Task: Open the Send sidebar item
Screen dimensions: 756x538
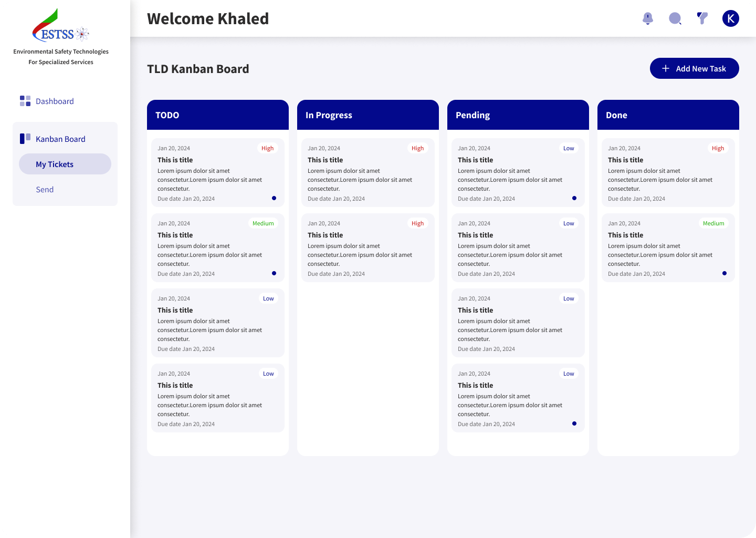Action: (x=45, y=189)
